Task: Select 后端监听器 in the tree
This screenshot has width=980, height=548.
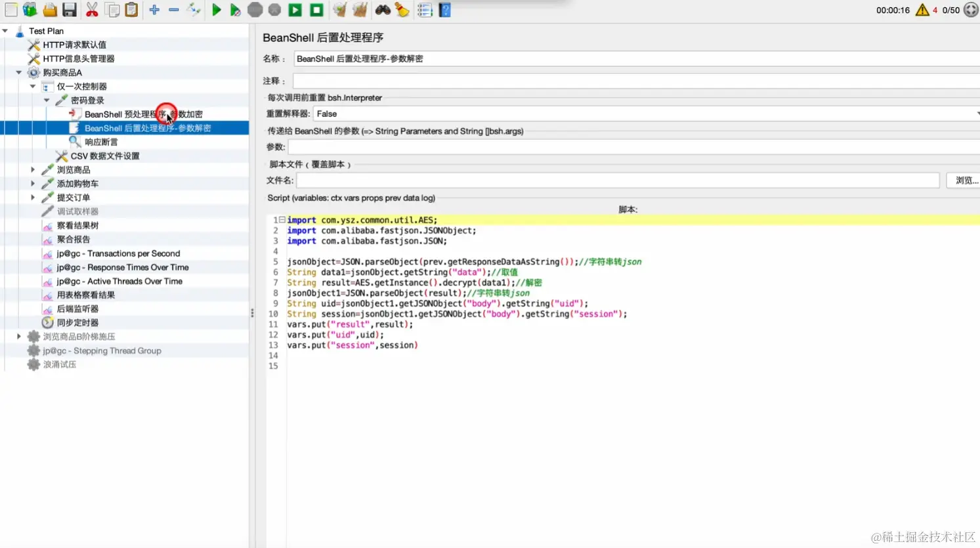Action: pos(77,309)
